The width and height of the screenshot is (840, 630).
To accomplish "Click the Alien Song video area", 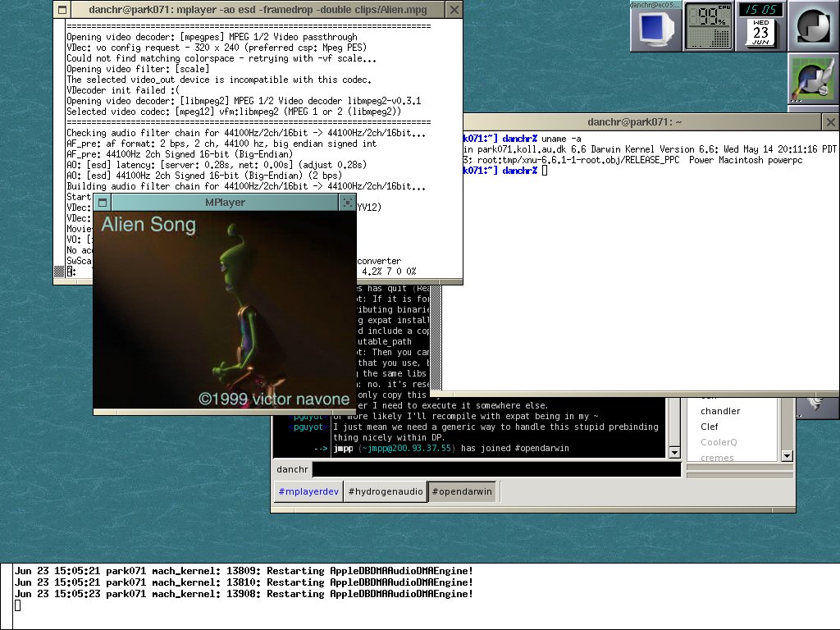I will [x=224, y=310].
